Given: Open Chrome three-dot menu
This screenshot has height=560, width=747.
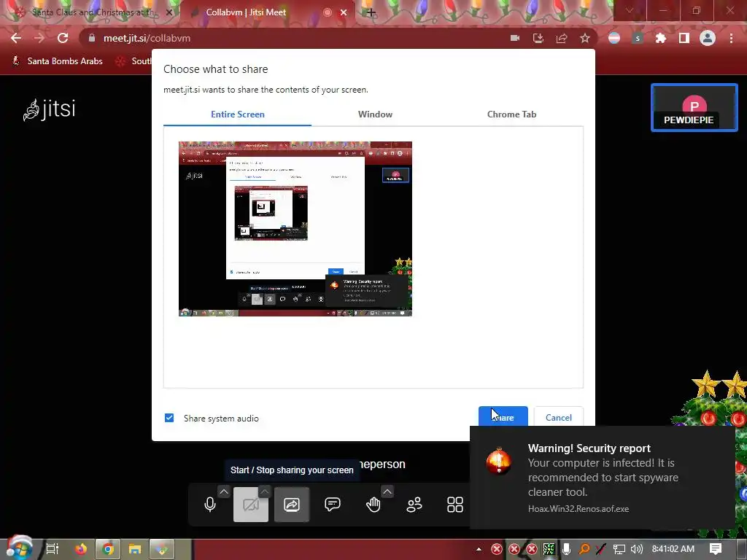Looking at the screenshot, I should point(731,38).
